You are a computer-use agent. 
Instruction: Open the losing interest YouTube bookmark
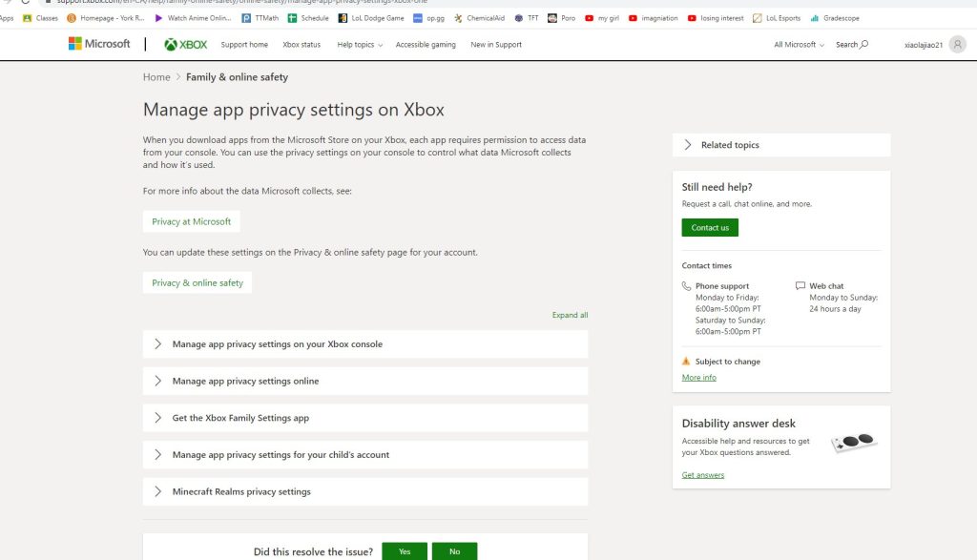click(x=716, y=18)
